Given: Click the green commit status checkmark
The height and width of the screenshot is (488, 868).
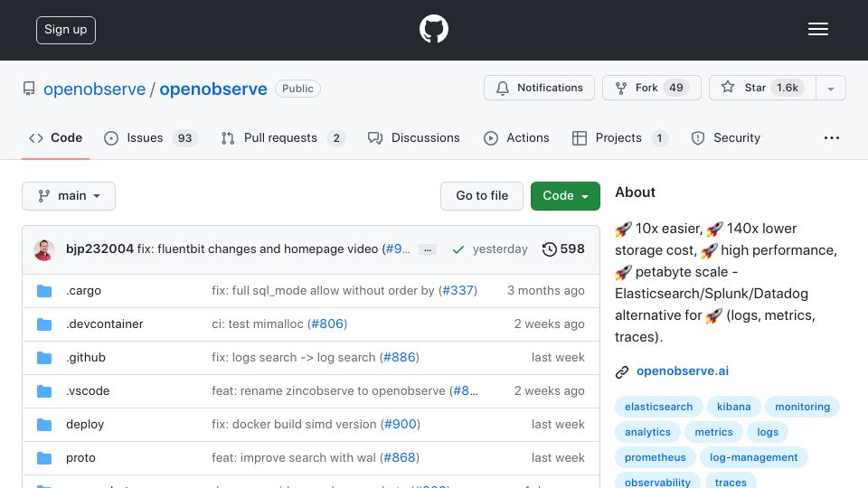Looking at the screenshot, I should (458, 249).
